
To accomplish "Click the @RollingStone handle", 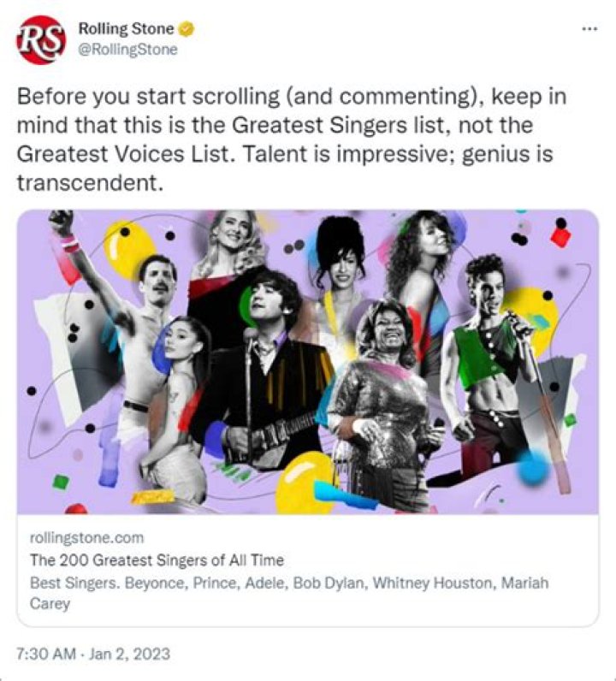I will tap(127, 50).
